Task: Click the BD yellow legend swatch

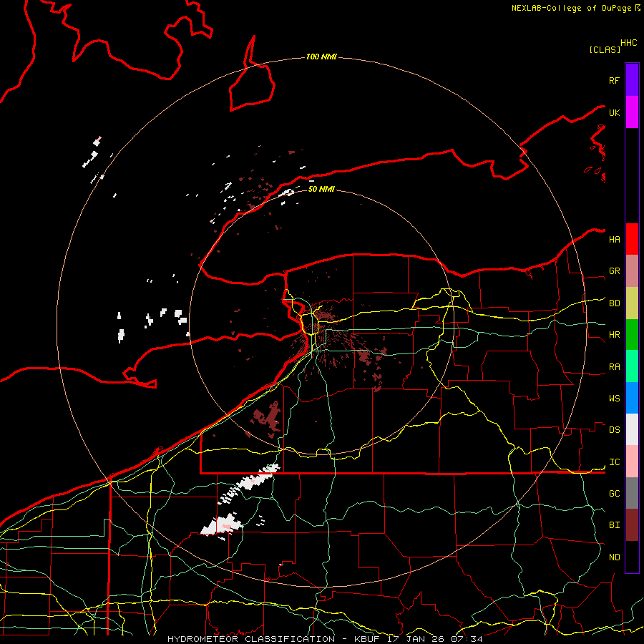Action: [x=632, y=303]
